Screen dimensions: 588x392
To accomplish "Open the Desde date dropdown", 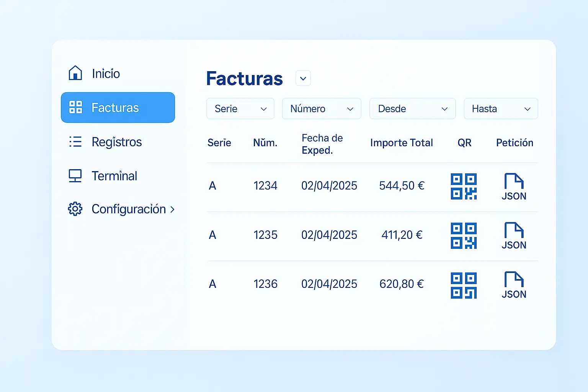I will point(412,109).
